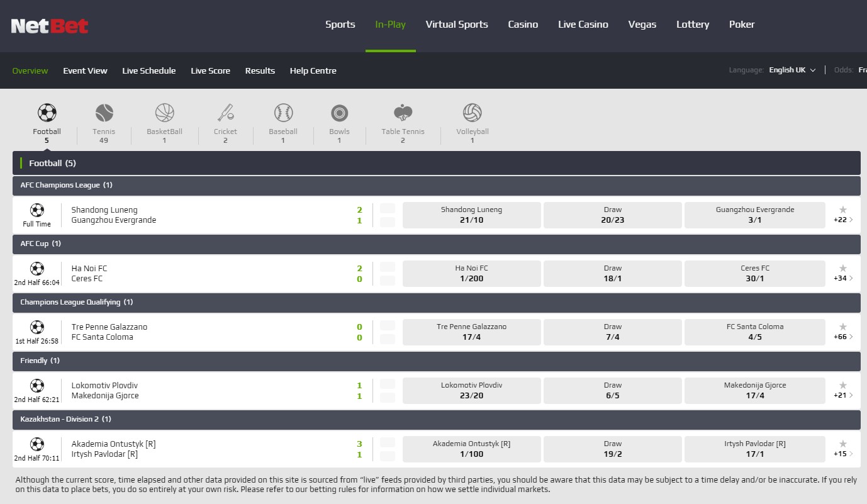This screenshot has width=867, height=504.
Task: Favourite the Lokomotiv Plovdiv match with star
Action: point(843,385)
